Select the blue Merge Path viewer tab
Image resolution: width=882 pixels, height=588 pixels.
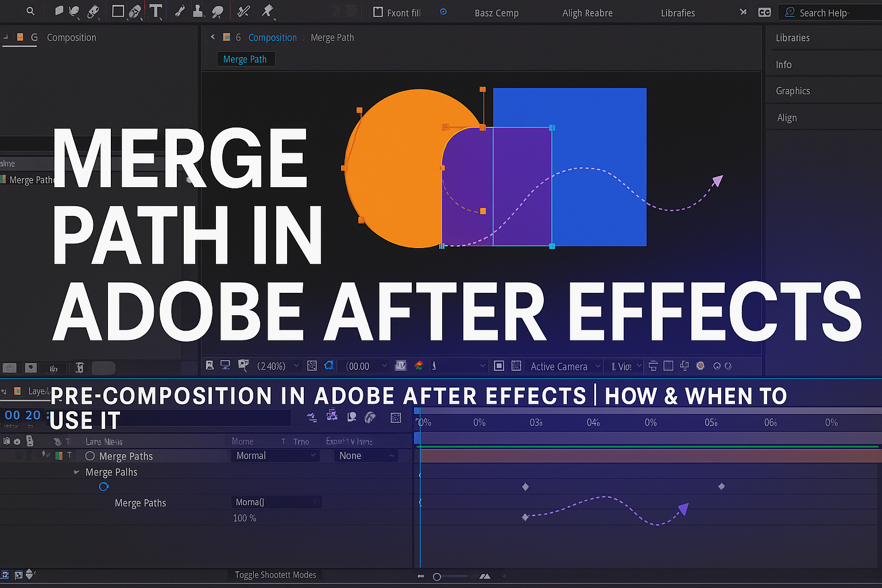[245, 59]
